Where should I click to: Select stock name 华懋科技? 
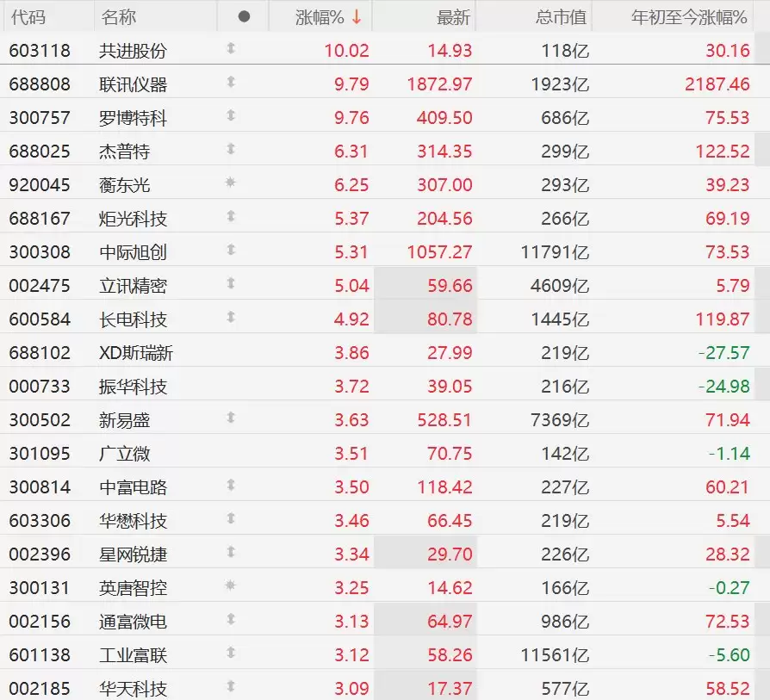point(134,521)
